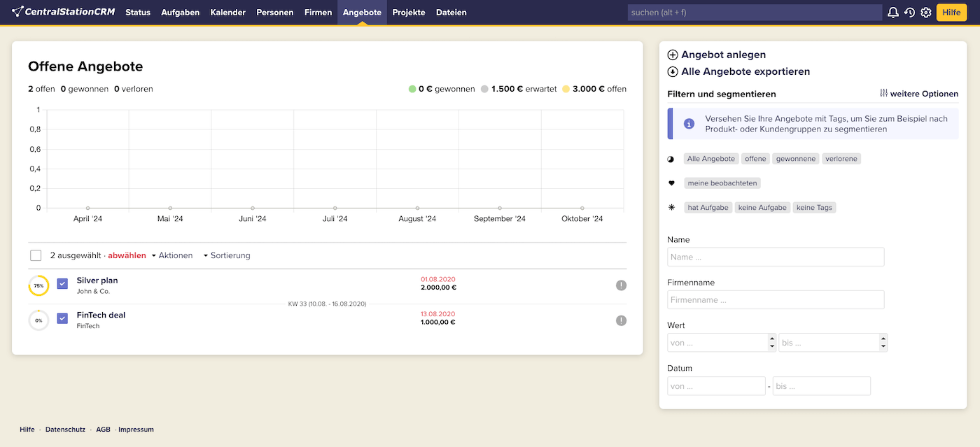
Task: Decrease the Wert bis stepper
Action: pyautogui.click(x=883, y=346)
